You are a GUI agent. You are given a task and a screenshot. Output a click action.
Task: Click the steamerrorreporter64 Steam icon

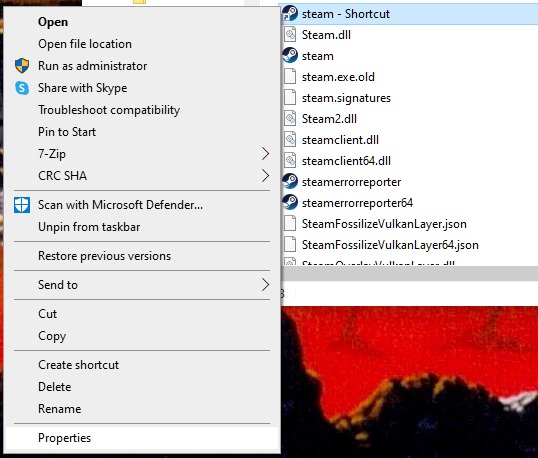(x=290, y=203)
